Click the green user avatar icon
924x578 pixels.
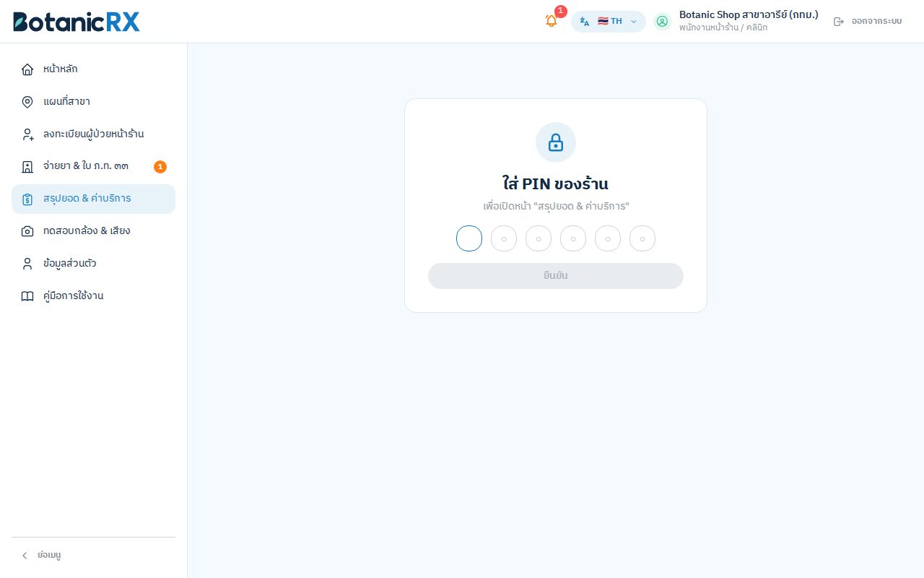[663, 22]
